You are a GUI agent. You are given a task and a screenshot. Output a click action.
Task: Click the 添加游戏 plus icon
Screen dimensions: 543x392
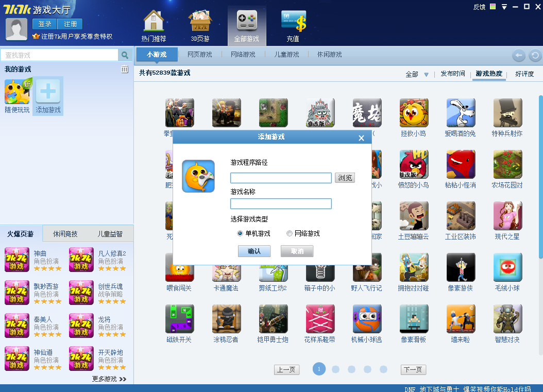point(48,91)
